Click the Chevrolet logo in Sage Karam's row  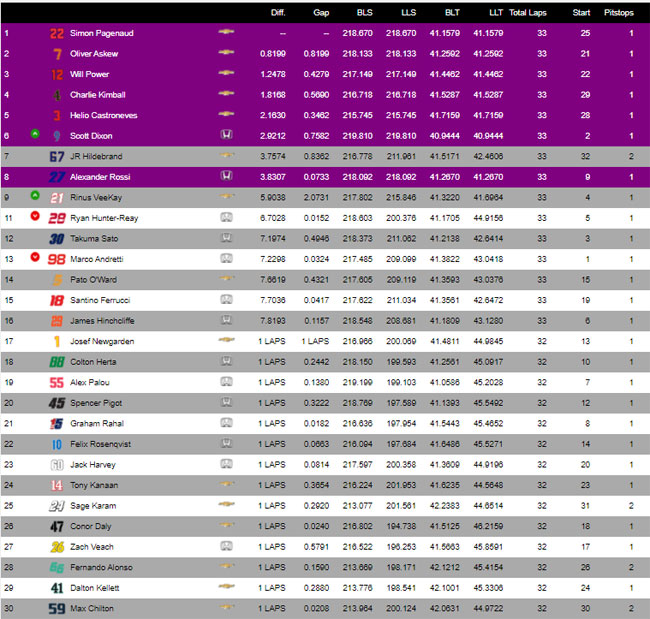point(226,504)
